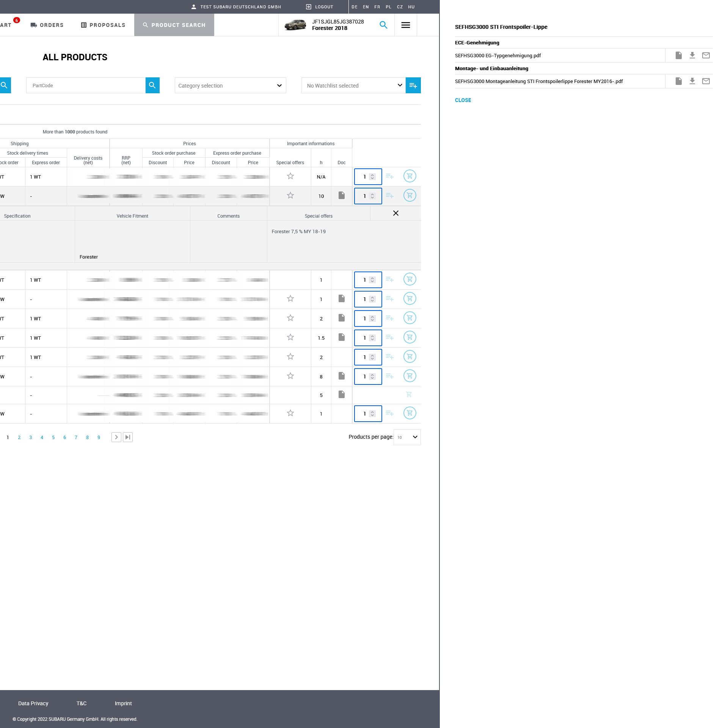Screen dimensions: 728x728
Task: Click the vehicle search magnifier icon
Action: click(x=383, y=25)
